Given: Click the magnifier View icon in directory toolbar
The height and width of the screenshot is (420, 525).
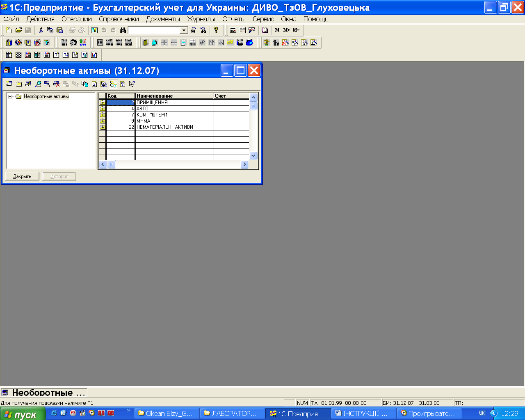Looking at the screenshot, I should click(38, 84).
